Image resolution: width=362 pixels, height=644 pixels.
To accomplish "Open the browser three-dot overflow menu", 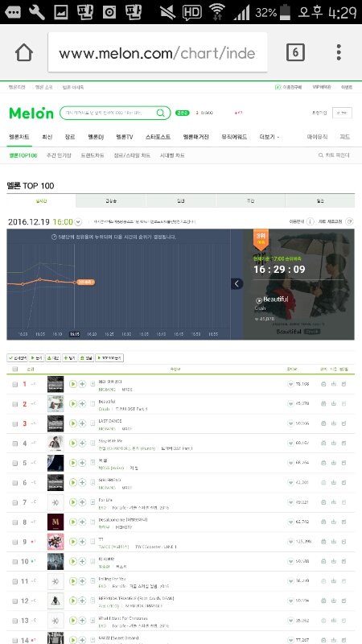I will (339, 52).
